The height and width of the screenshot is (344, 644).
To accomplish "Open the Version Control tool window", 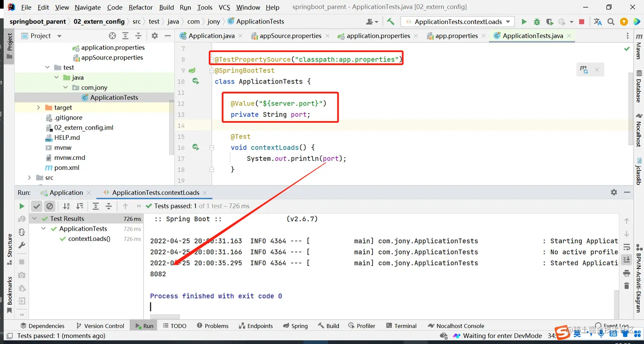I will click(100, 326).
